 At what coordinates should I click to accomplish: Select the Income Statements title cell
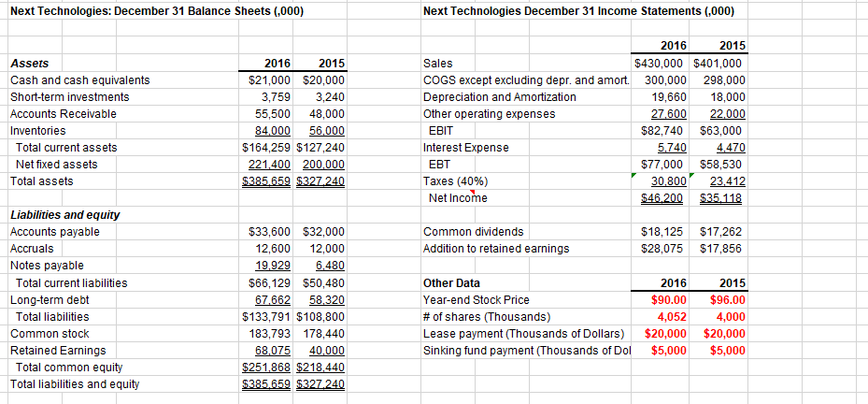coord(578,11)
